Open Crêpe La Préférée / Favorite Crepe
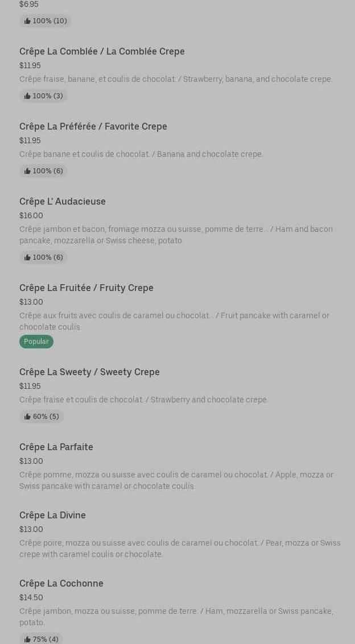Image resolution: width=355 pixels, height=644 pixels. point(93,127)
